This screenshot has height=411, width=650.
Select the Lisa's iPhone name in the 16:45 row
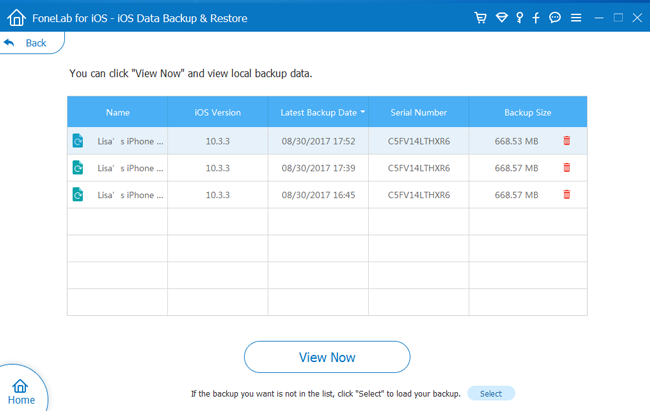[130, 195]
